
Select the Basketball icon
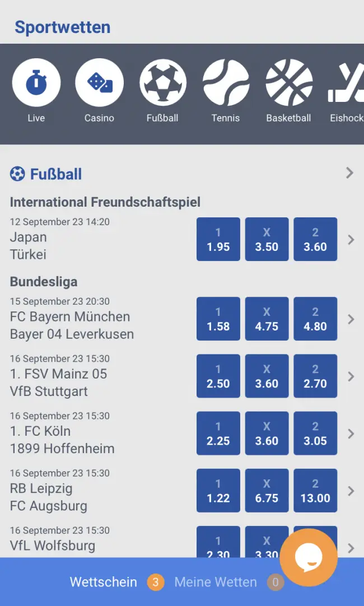point(288,83)
